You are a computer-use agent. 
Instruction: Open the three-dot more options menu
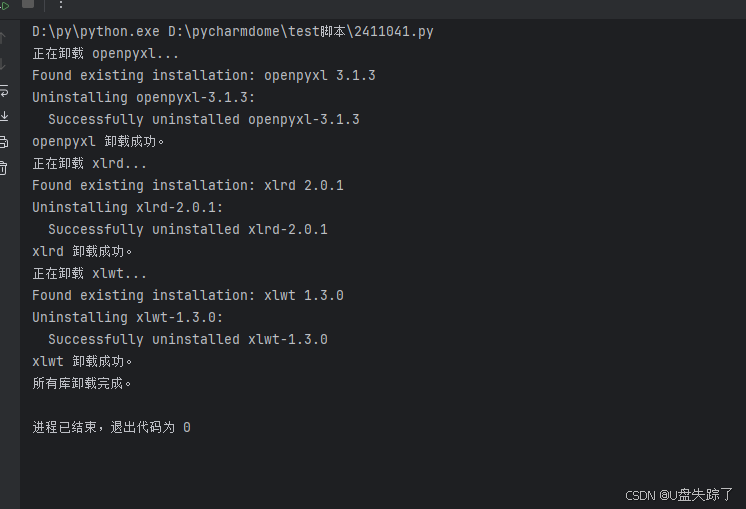click(x=60, y=5)
